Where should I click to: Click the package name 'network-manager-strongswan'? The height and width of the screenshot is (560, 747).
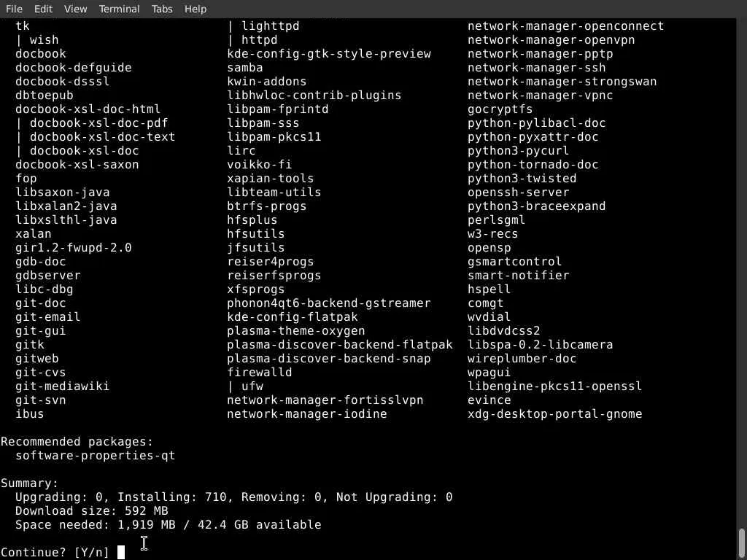(x=562, y=82)
